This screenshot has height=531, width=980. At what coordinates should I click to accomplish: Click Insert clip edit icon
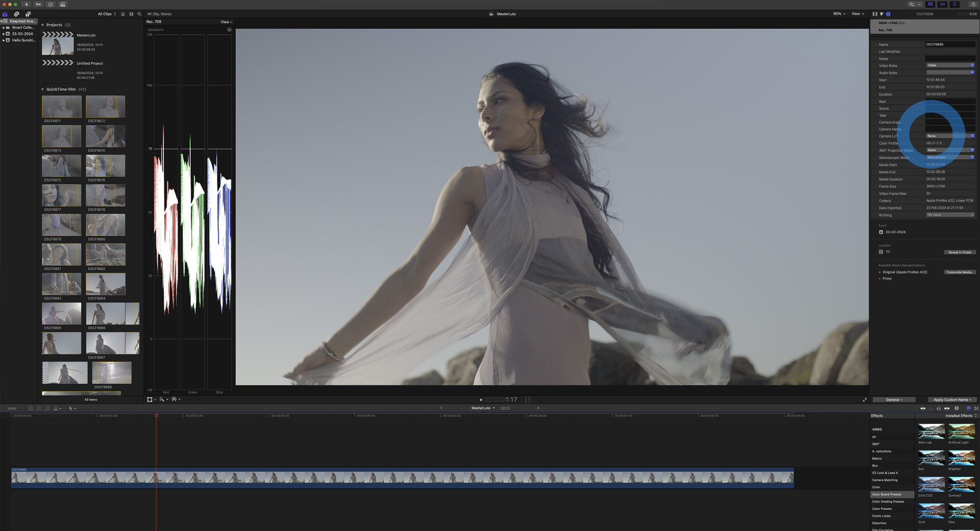pyautogui.click(x=39, y=408)
